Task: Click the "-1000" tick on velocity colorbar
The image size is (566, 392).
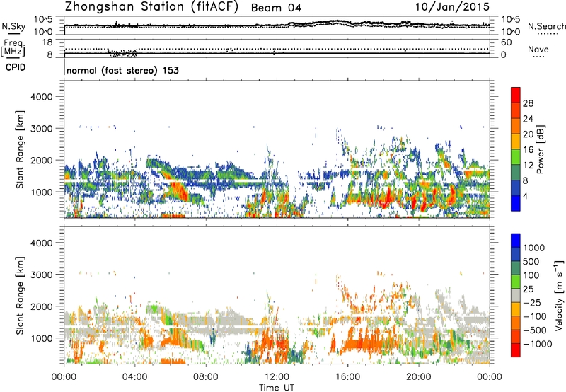Action: pos(538,344)
